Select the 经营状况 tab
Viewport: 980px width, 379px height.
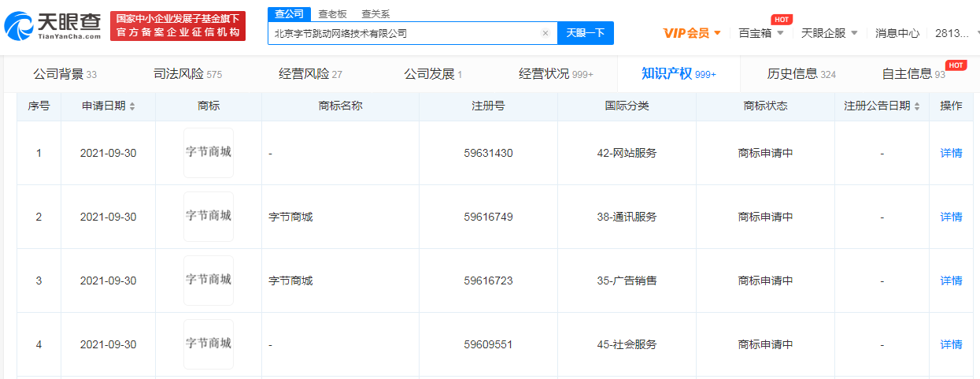(x=556, y=74)
